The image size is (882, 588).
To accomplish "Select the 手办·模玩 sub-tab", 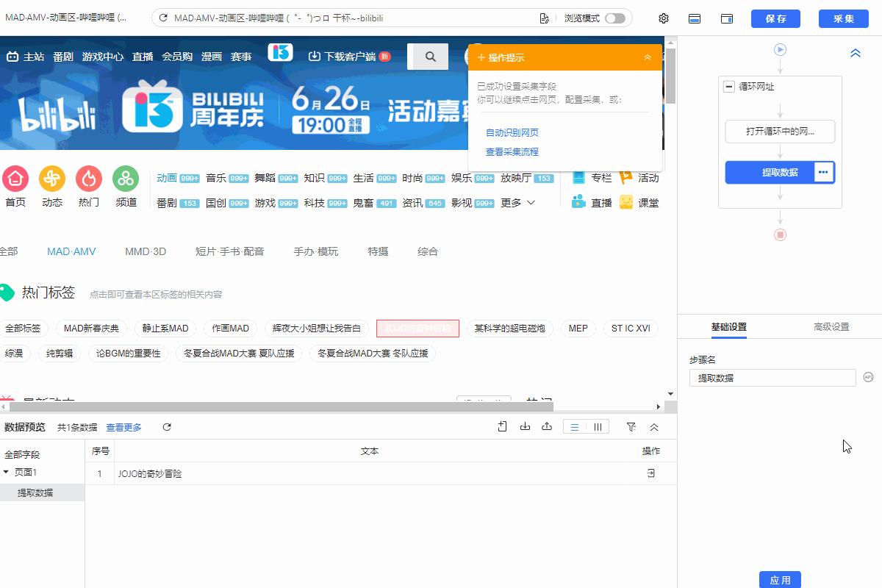I will [x=316, y=251].
